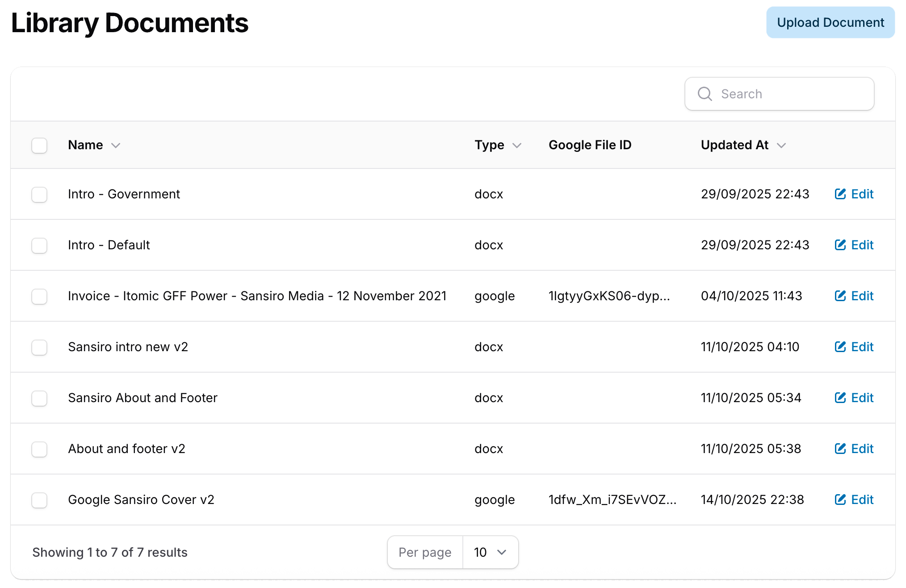
Task: Click edit icon for About and footer v2
Action: click(840, 449)
